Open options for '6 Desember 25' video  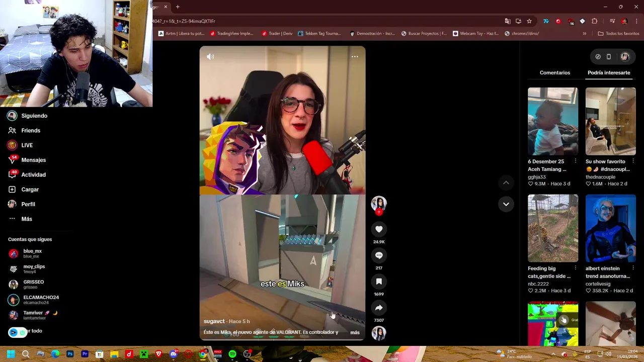point(576,161)
